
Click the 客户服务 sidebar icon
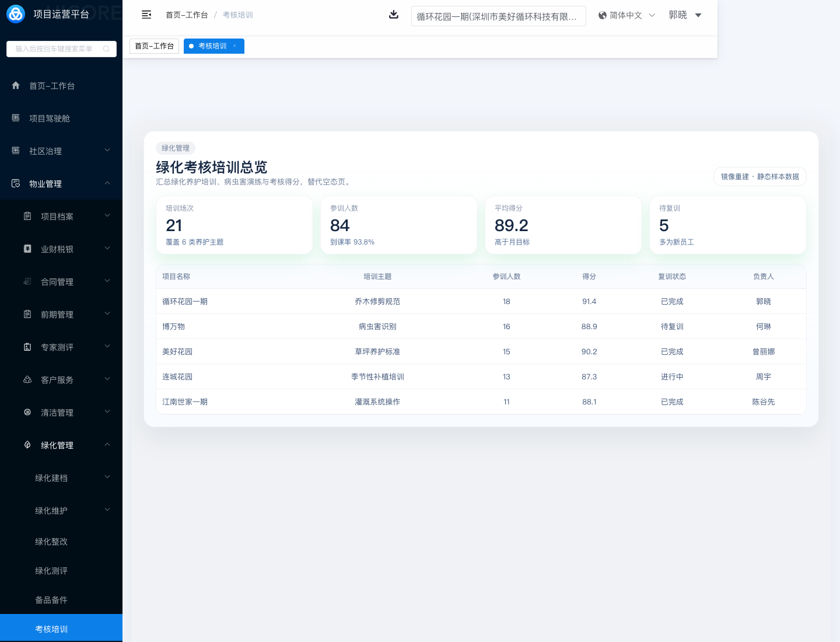pyautogui.click(x=27, y=380)
